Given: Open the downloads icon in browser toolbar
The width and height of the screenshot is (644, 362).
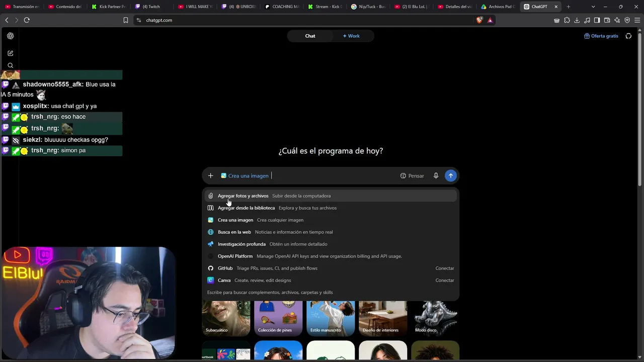Looking at the screenshot, I should (577, 20).
